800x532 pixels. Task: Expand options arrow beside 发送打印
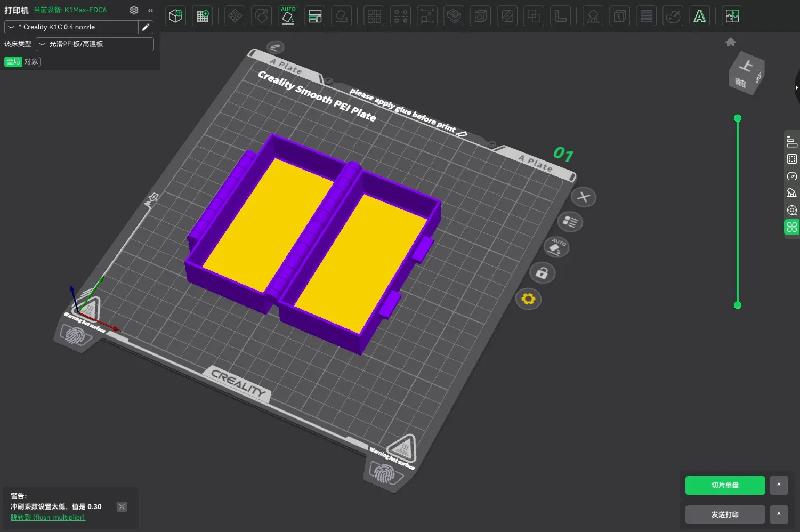(779, 514)
